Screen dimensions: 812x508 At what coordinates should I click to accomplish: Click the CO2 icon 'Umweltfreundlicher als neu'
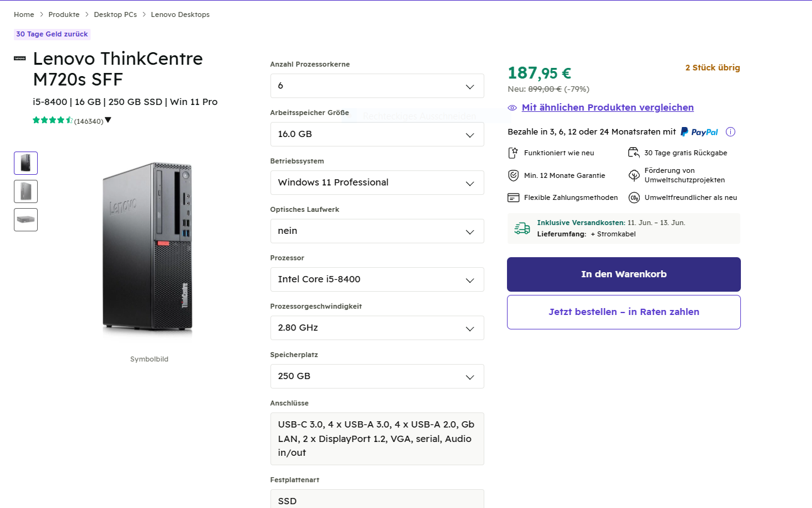coord(634,197)
